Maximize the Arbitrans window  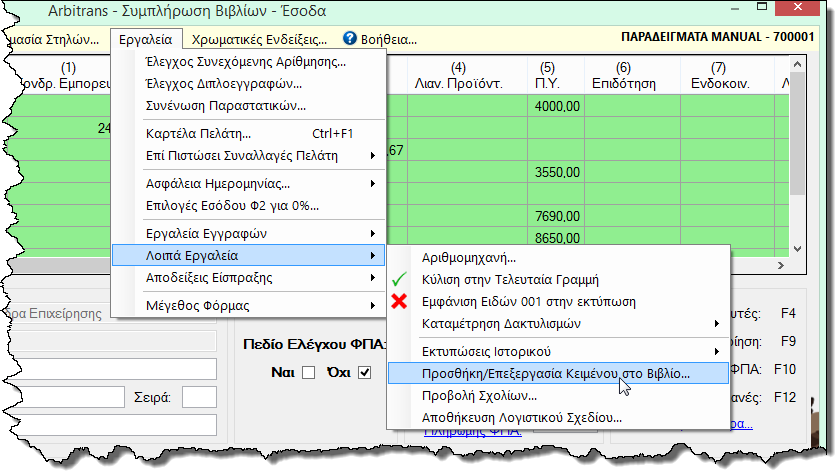click(762, 7)
